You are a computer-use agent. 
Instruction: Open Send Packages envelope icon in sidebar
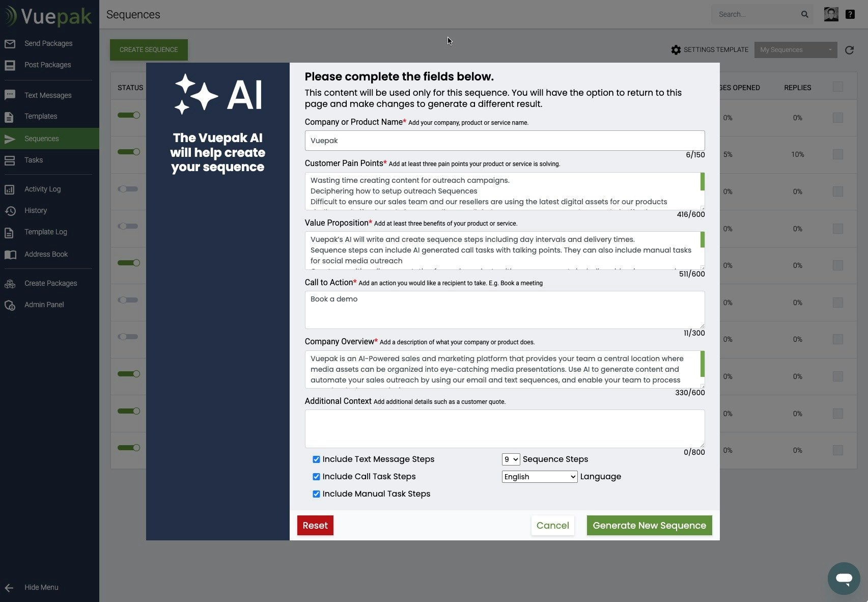pyautogui.click(x=10, y=44)
